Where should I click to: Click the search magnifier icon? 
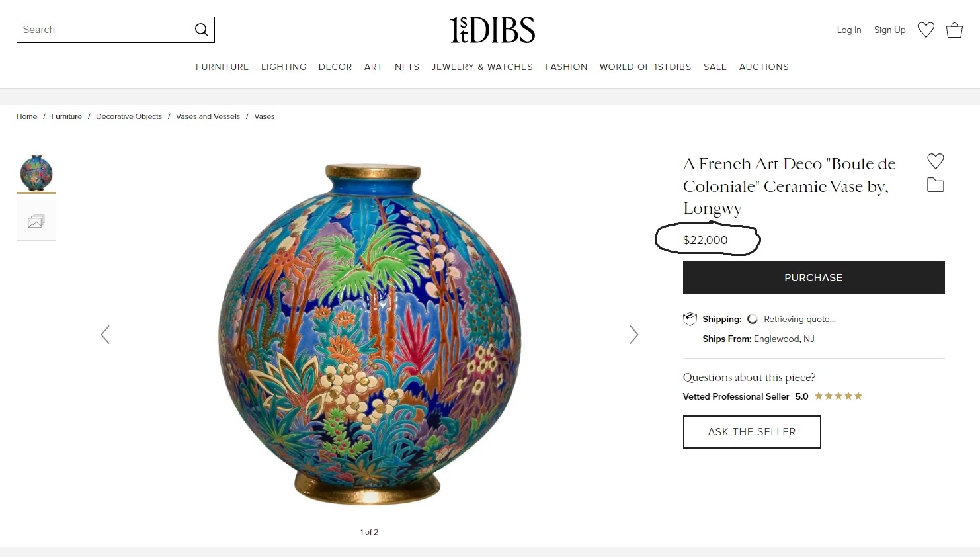pyautogui.click(x=202, y=30)
